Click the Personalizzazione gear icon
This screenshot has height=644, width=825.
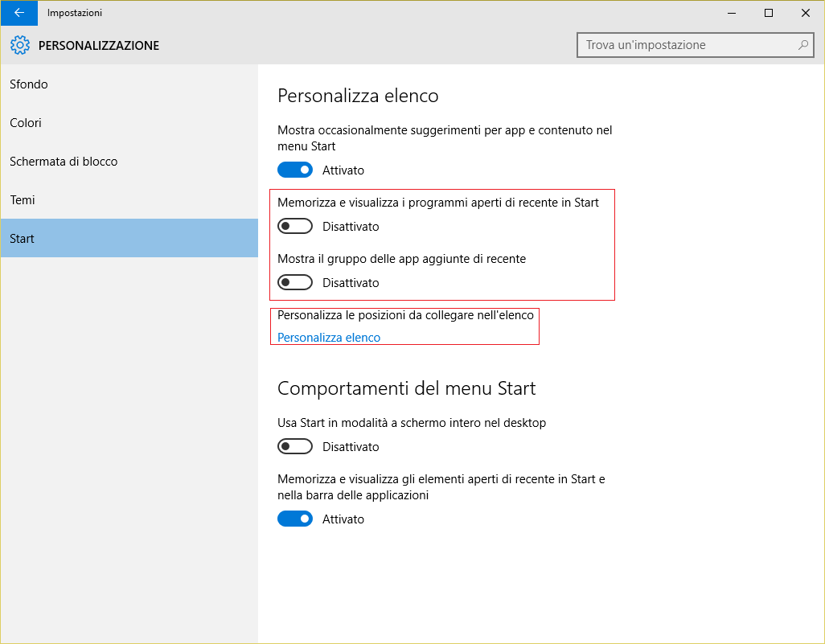pyautogui.click(x=20, y=46)
